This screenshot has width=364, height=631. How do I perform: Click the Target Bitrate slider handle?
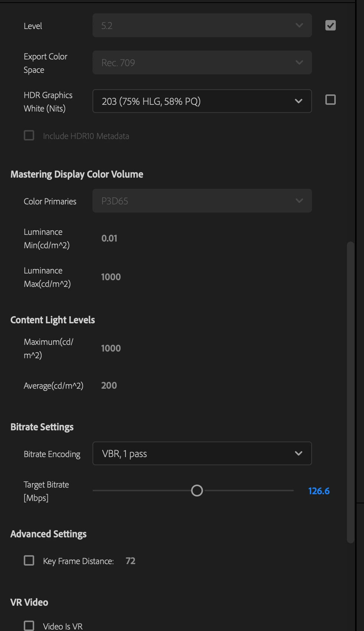[197, 491]
